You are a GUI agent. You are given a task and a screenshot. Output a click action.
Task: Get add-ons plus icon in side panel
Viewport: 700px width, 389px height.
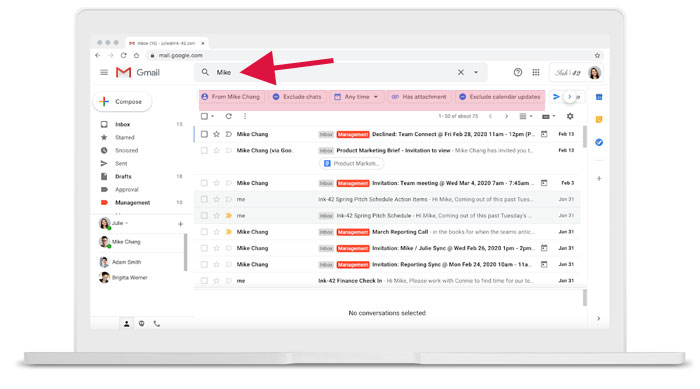(599, 179)
